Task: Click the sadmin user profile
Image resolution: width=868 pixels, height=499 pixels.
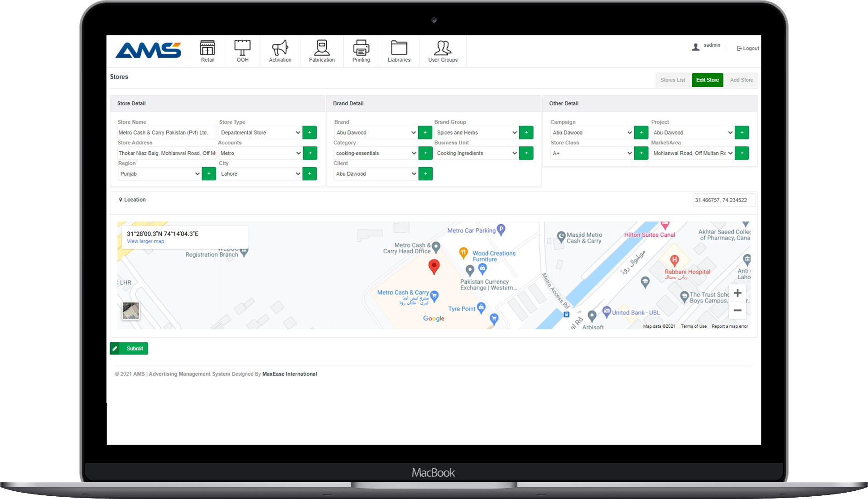Action: (x=706, y=46)
